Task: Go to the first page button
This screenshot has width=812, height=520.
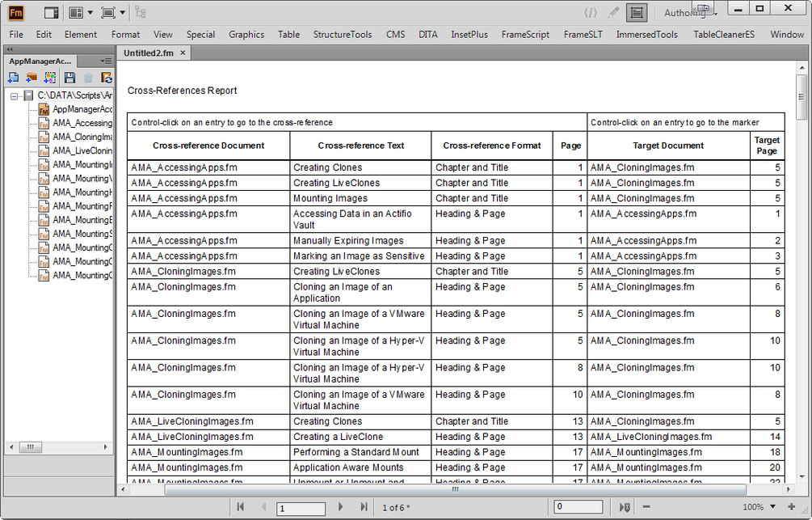Action: pyautogui.click(x=240, y=507)
